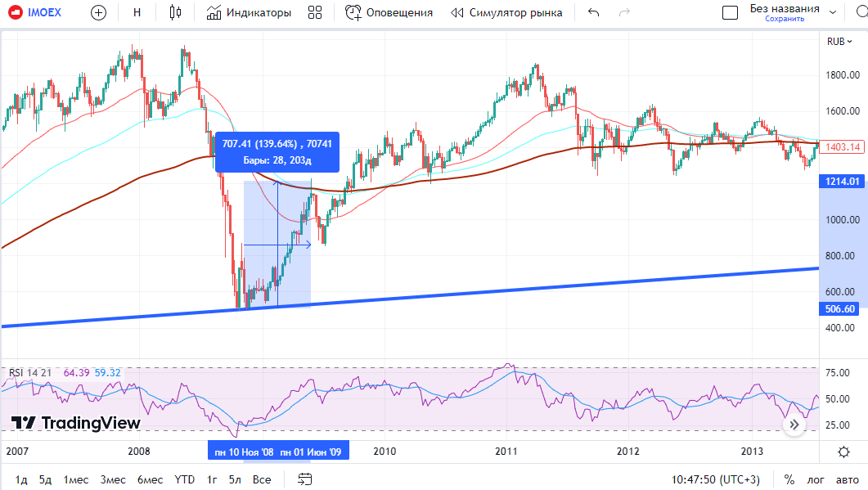
Task: Set the range to 6мес
Action: pyautogui.click(x=150, y=479)
